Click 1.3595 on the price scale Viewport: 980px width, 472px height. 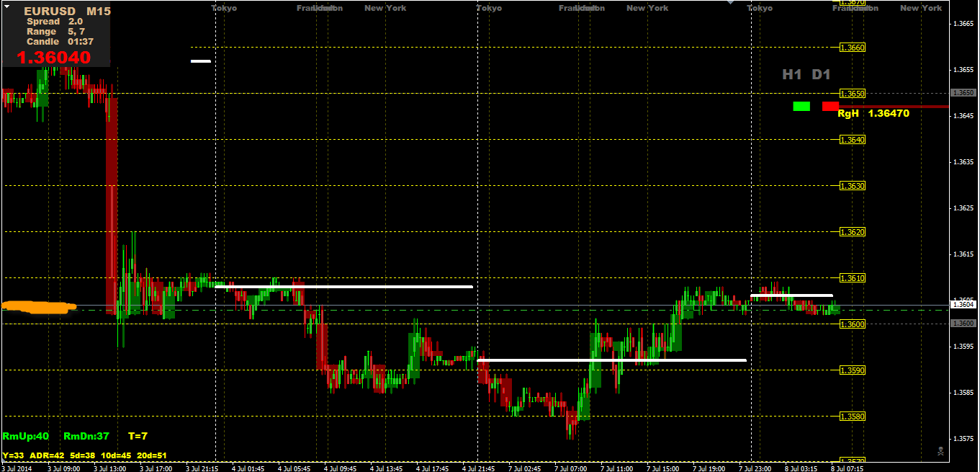(964, 347)
